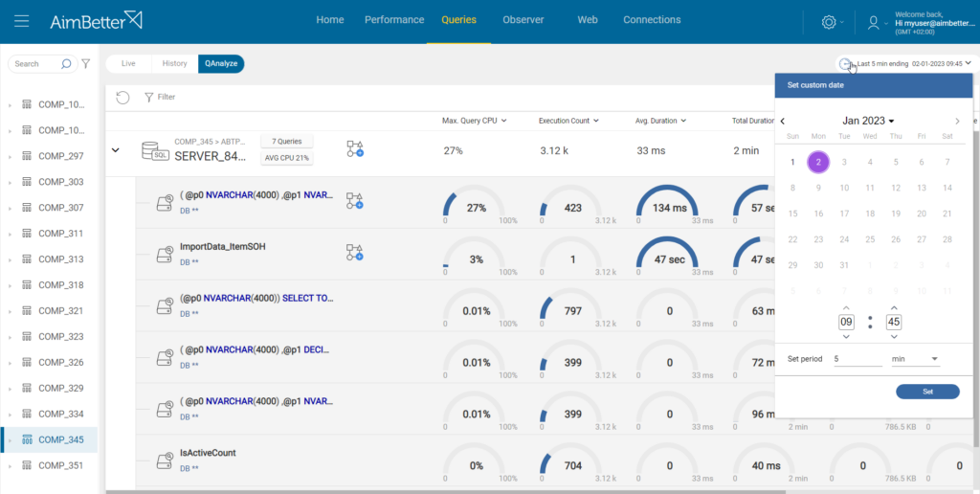
Task: Open the Queries tab
Action: click(x=458, y=20)
